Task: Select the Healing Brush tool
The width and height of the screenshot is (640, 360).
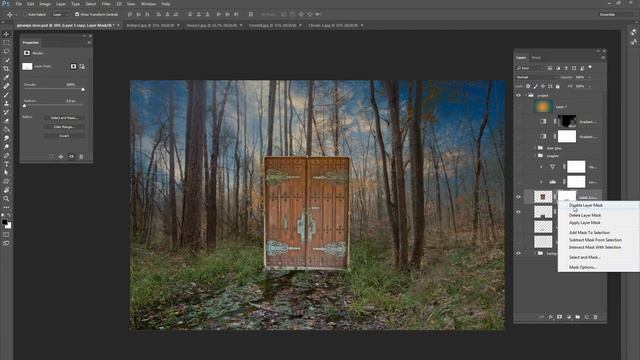Action: [x=6, y=86]
